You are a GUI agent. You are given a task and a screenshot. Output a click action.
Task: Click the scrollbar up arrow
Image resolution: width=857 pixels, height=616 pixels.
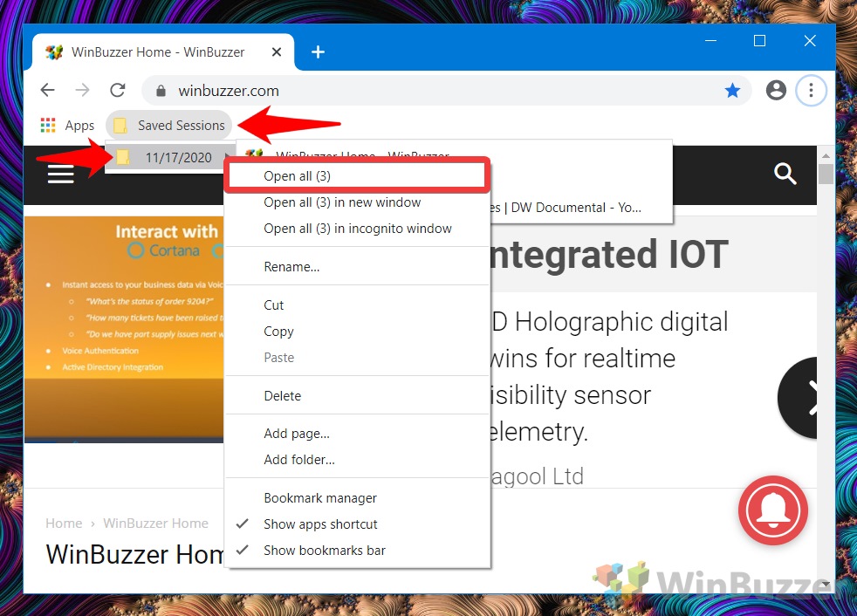coord(826,156)
